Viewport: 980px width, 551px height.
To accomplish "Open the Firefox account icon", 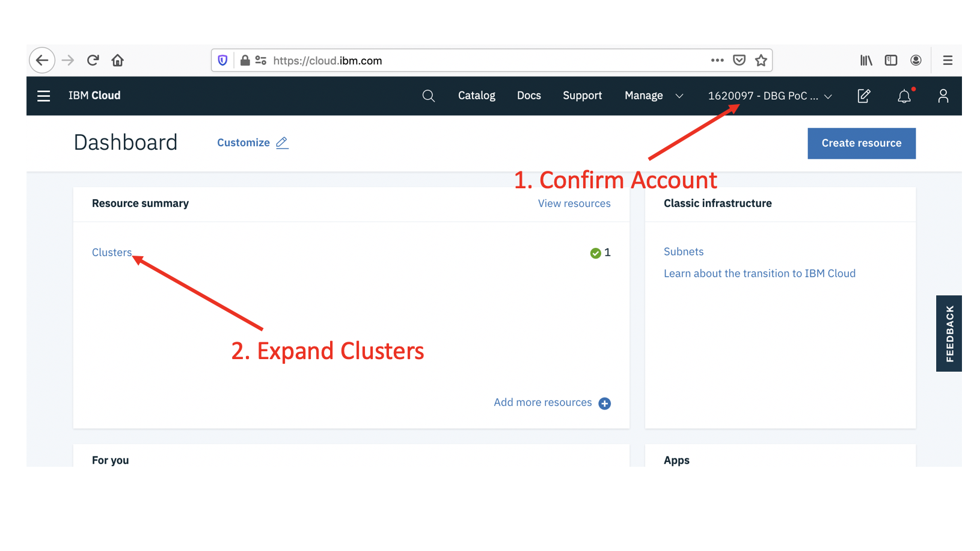I will (x=916, y=60).
